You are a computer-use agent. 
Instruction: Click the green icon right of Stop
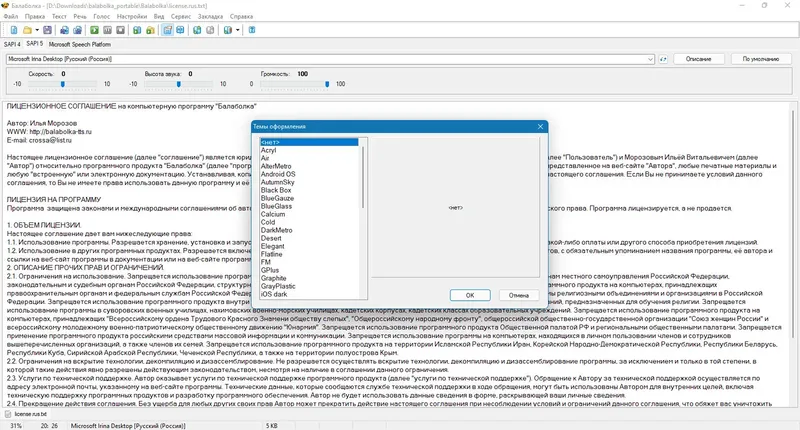pyautogui.click(x=137, y=30)
